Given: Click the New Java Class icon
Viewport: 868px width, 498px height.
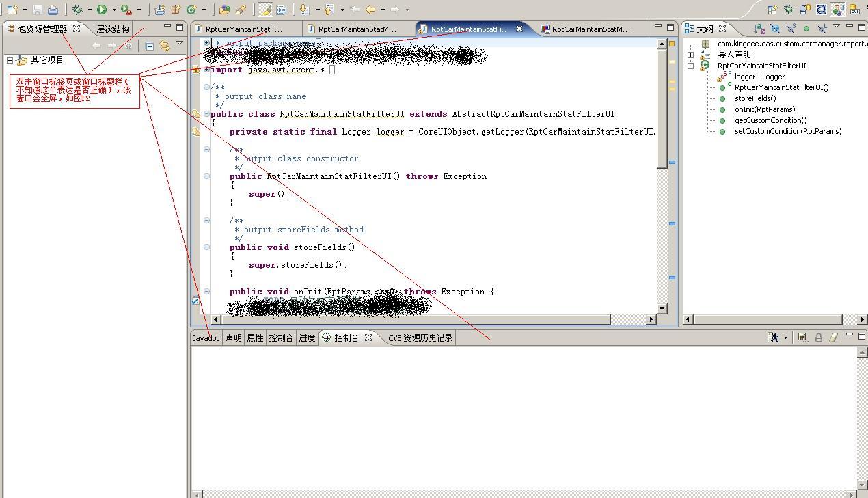Looking at the screenshot, I should (x=191, y=10).
